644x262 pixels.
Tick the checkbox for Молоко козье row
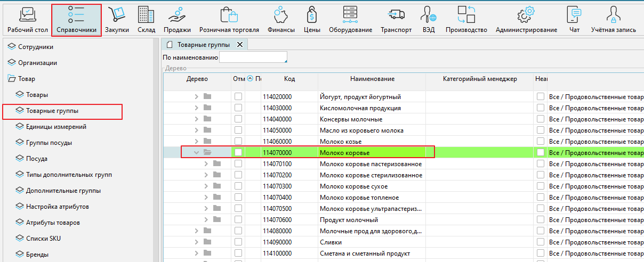point(238,142)
